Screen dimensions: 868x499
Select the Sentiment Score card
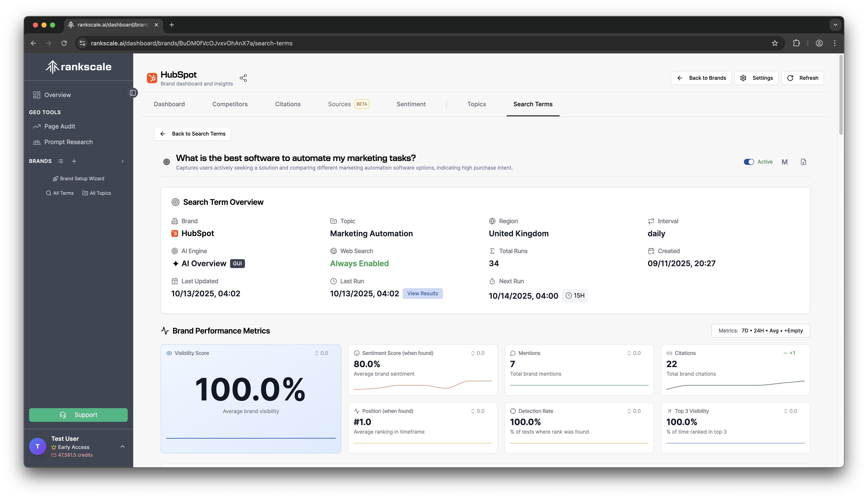coord(423,370)
